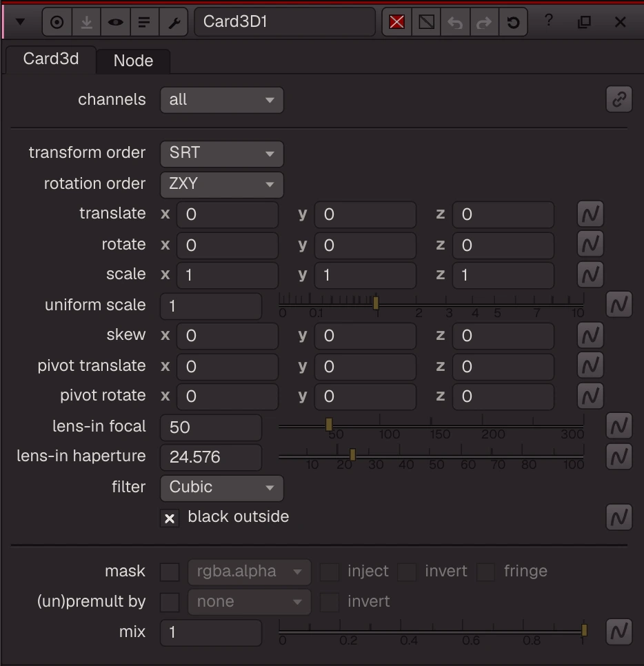Image resolution: width=644 pixels, height=666 pixels.
Task: Click the uniform scale value field
Action: click(x=211, y=306)
